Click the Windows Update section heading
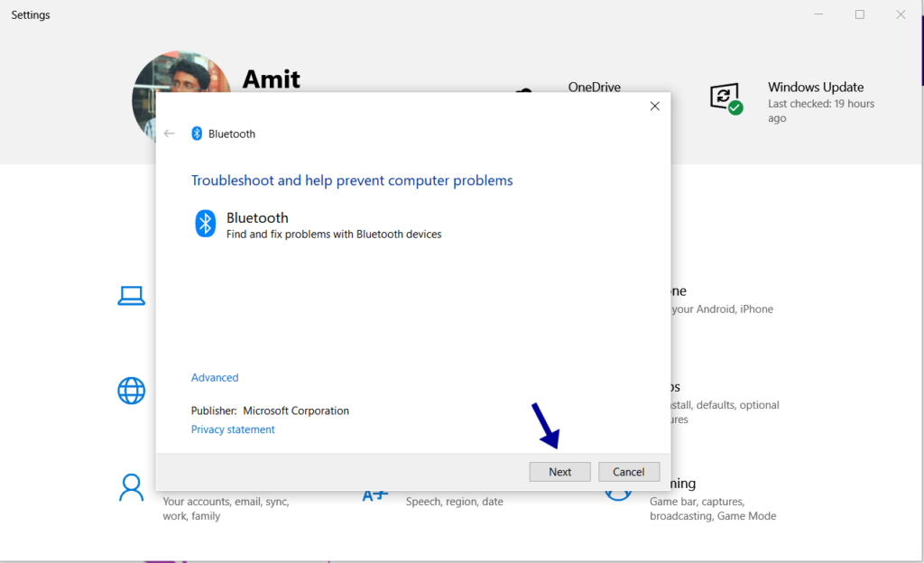The image size is (924, 563). [x=816, y=87]
